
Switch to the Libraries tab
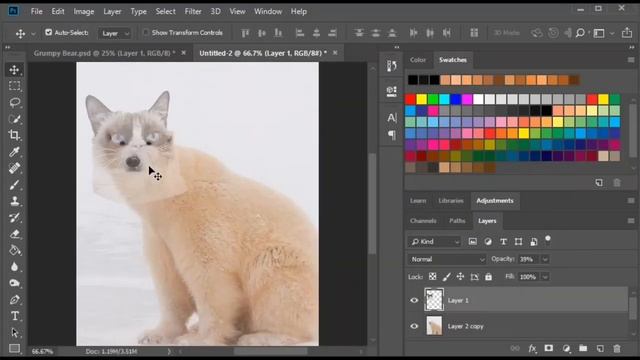[x=451, y=201]
